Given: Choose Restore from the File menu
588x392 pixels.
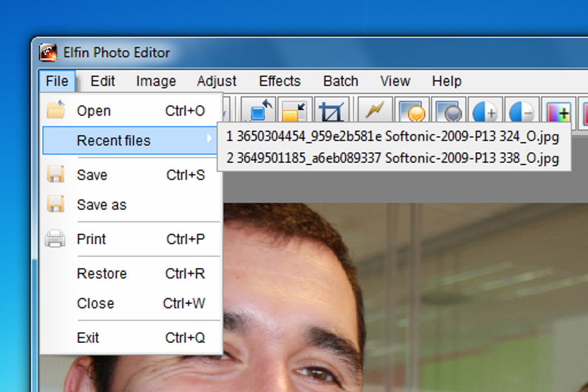Looking at the screenshot, I should (130, 273).
